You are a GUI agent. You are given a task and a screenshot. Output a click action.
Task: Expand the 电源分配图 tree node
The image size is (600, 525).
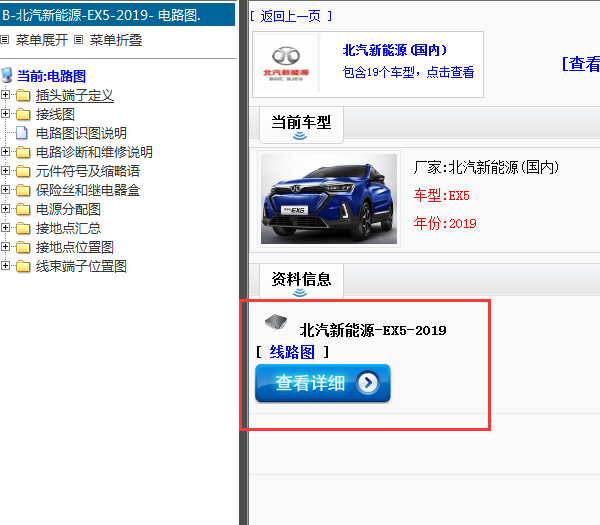[5, 209]
